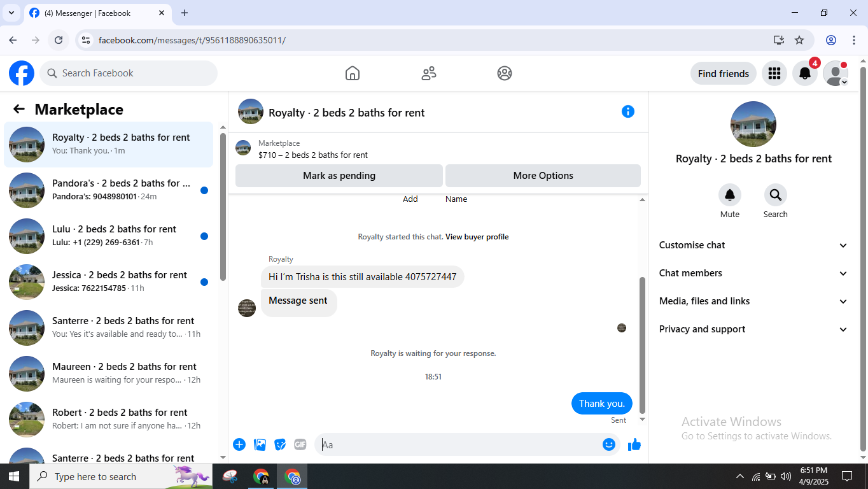This screenshot has width=868, height=489.
Task: Open a new browser tab
Action: [185, 13]
